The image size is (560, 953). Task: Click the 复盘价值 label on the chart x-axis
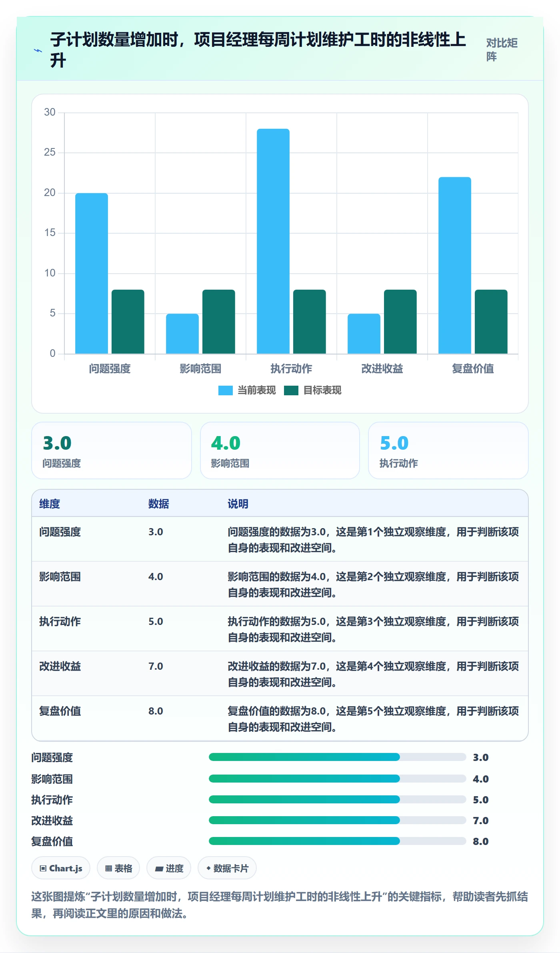click(x=473, y=368)
